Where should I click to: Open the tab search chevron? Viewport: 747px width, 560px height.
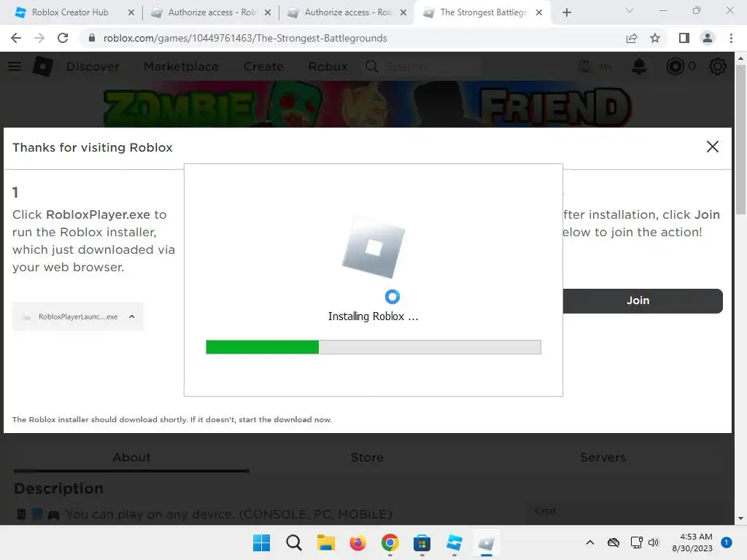point(630,10)
